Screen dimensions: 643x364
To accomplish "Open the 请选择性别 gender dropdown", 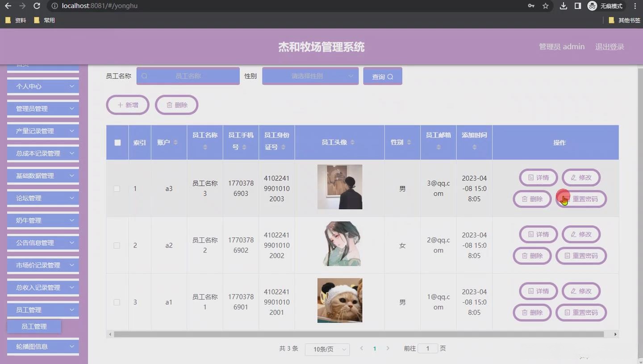I will pyautogui.click(x=310, y=76).
